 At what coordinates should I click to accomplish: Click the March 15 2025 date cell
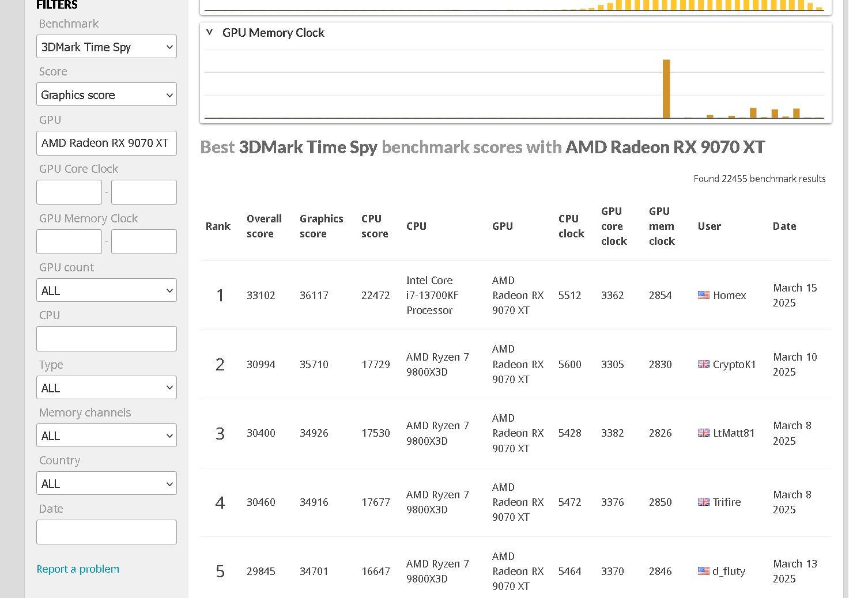(795, 295)
